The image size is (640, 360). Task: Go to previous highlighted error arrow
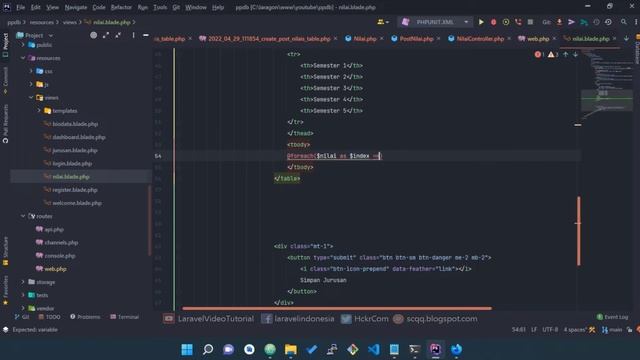(566, 54)
